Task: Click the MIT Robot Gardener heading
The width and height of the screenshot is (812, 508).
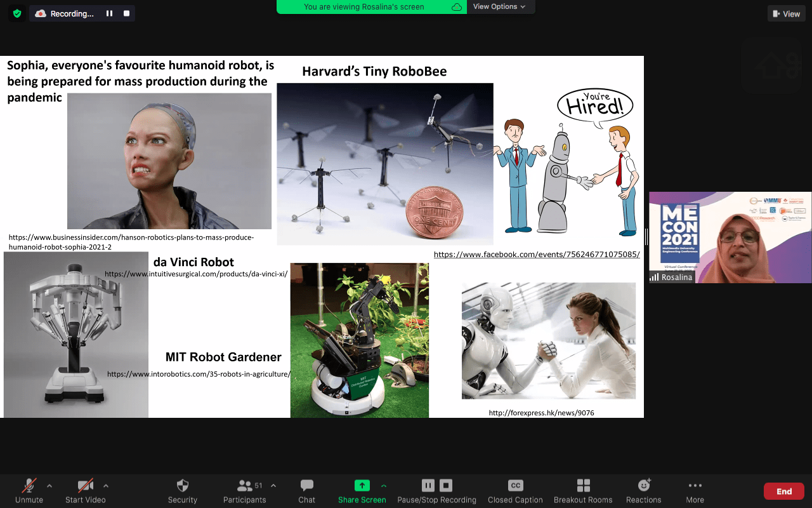Action: [x=223, y=357]
